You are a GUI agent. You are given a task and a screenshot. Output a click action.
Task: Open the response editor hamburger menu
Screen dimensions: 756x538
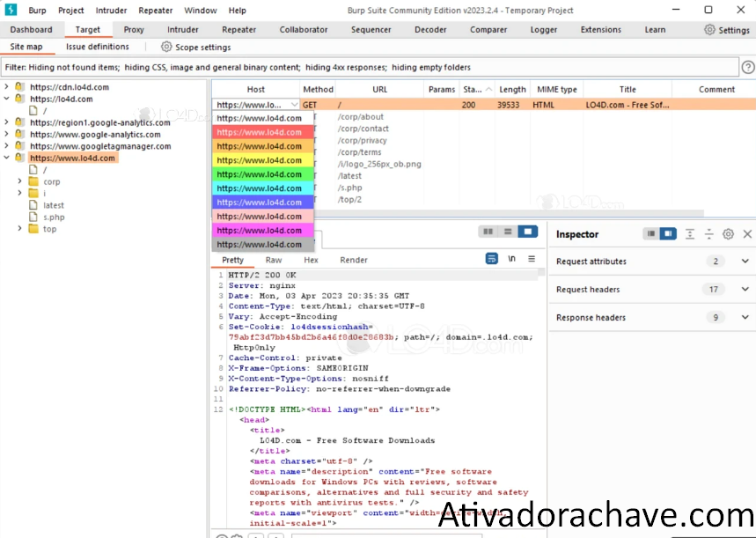click(532, 258)
